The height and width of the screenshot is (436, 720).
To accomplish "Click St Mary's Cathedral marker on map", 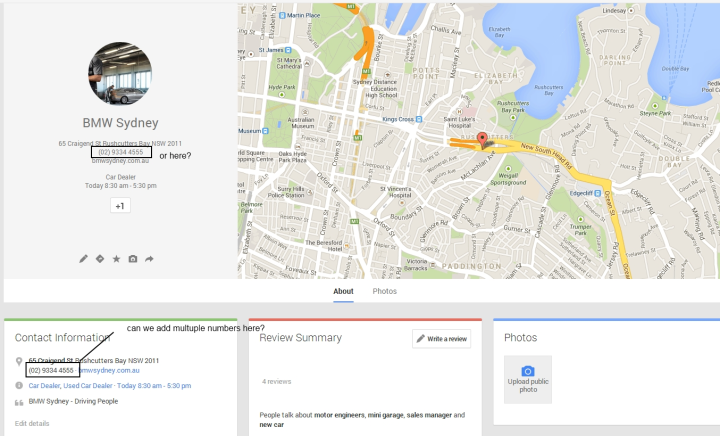I will [307, 63].
